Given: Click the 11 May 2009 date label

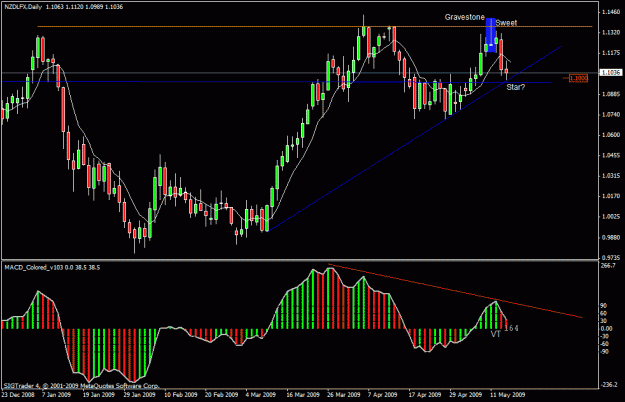Looking at the screenshot, I should 507,395.
